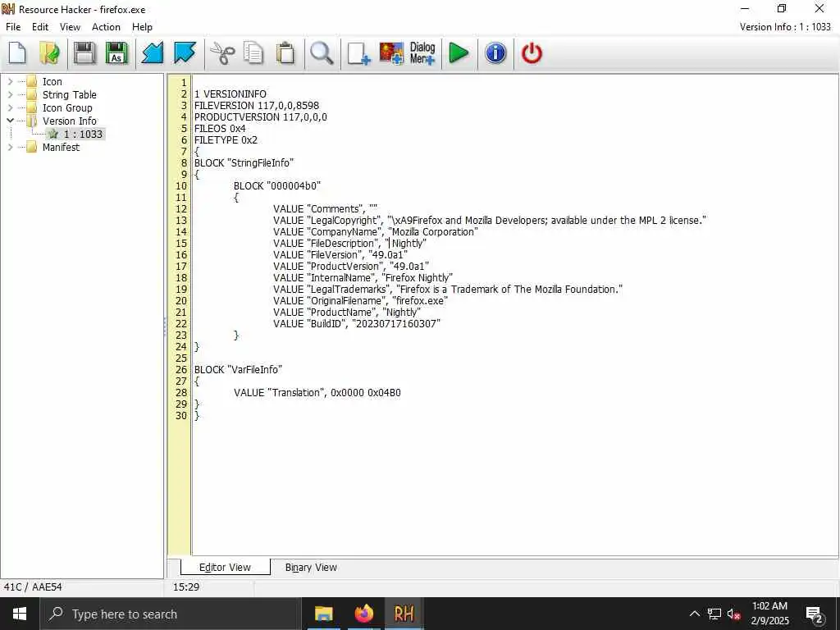Image resolution: width=840 pixels, height=630 pixels.
Task: Click the left-pointing blue arrow import icon
Action: coord(152,53)
